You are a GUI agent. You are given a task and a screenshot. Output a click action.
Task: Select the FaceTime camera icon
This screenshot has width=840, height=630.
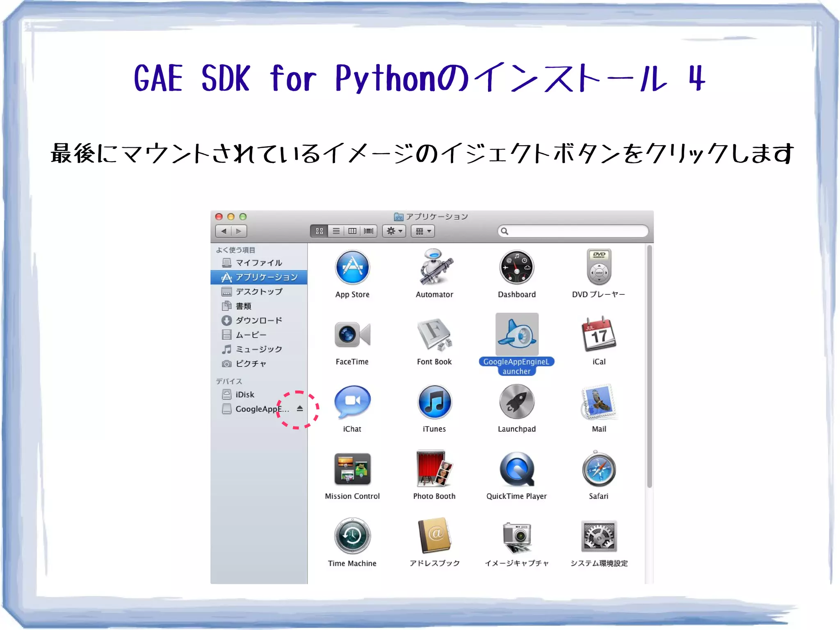tap(352, 334)
